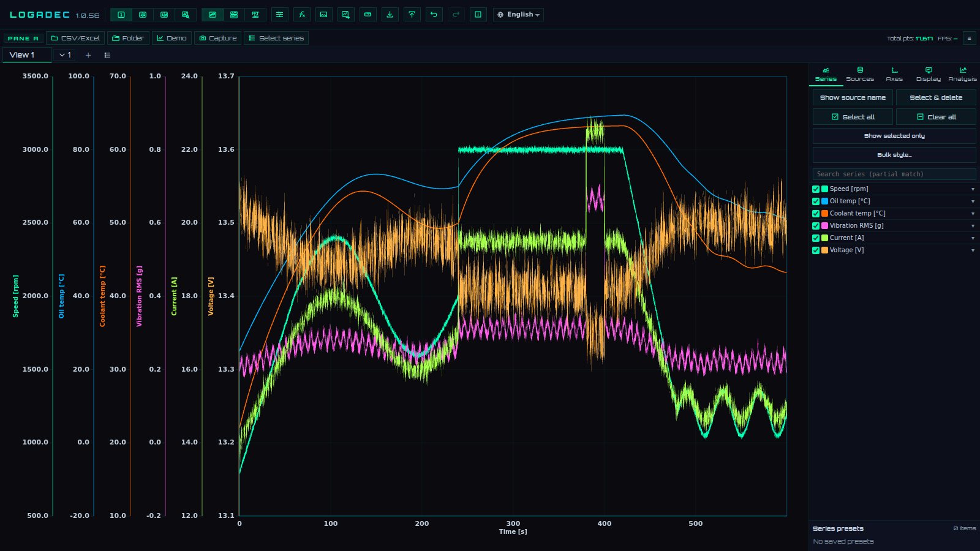
Task: Open the sliders settings icon
Action: pyautogui.click(x=280, y=15)
